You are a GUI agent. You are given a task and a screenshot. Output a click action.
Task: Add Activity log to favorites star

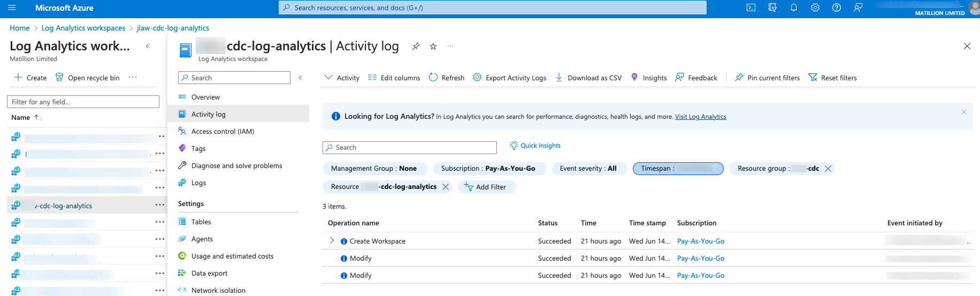pyautogui.click(x=433, y=46)
